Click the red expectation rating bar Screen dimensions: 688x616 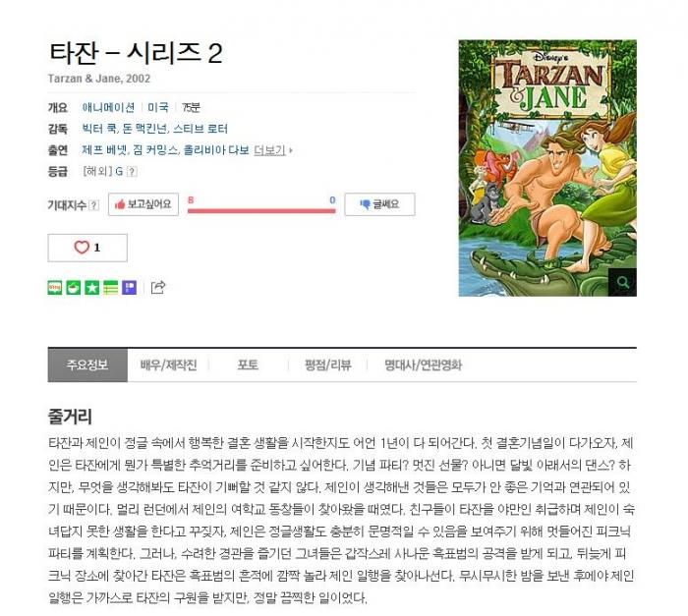coord(261,211)
